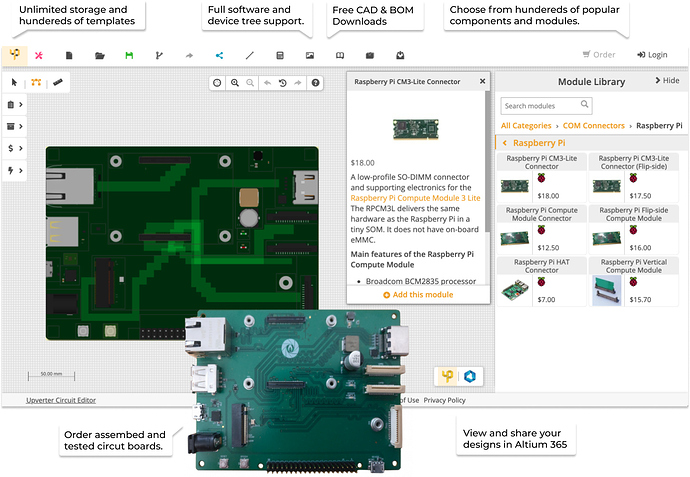Open Upverter Circuit Editor footer link
This screenshot has width=690, height=477.
(61, 400)
